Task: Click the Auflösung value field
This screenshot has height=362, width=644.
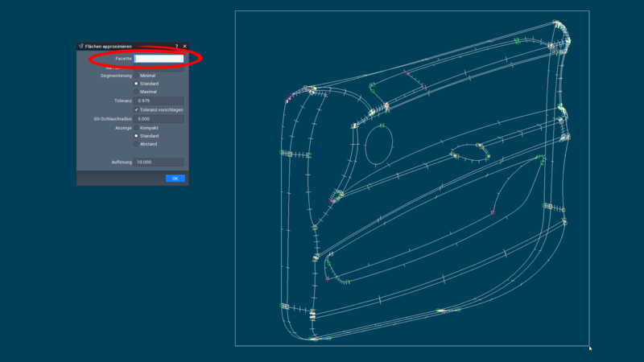Action: click(x=159, y=162)
